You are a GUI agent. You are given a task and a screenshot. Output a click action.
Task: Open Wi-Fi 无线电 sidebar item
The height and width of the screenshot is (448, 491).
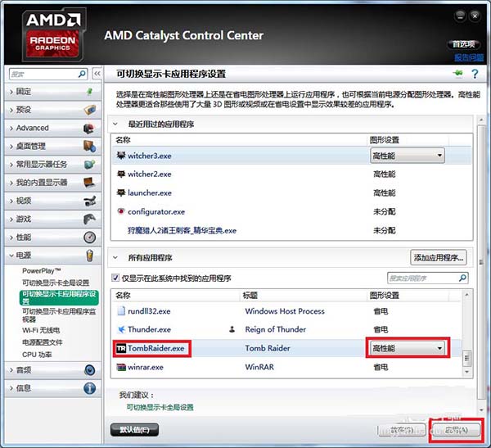(x=41, y=330)
